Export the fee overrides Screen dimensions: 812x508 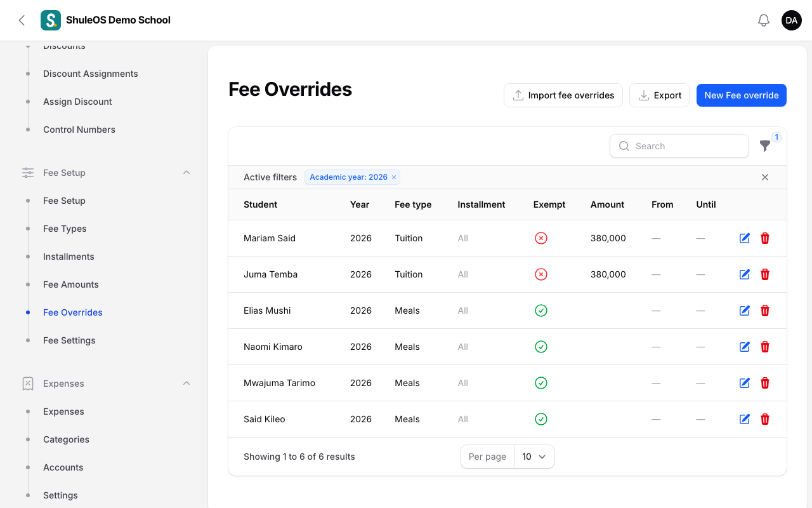[659, 95]
